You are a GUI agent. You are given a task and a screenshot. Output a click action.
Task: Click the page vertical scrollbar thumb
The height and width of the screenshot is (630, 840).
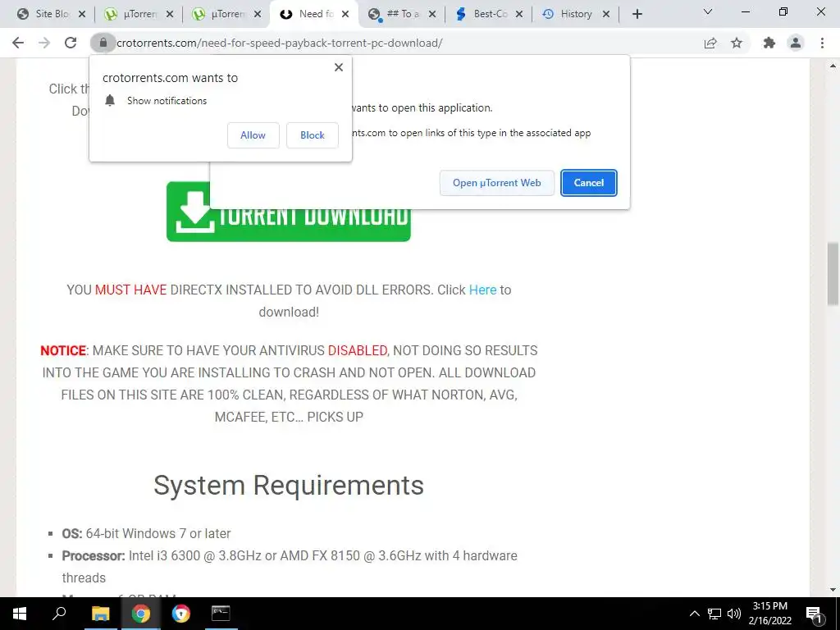coord(833,273)
